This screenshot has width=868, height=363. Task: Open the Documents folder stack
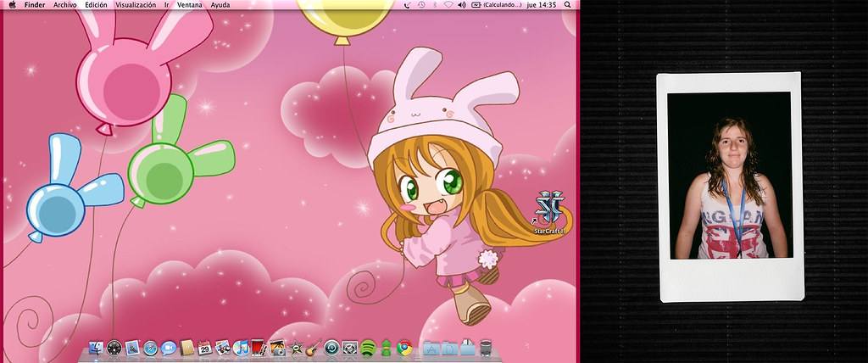449,348
